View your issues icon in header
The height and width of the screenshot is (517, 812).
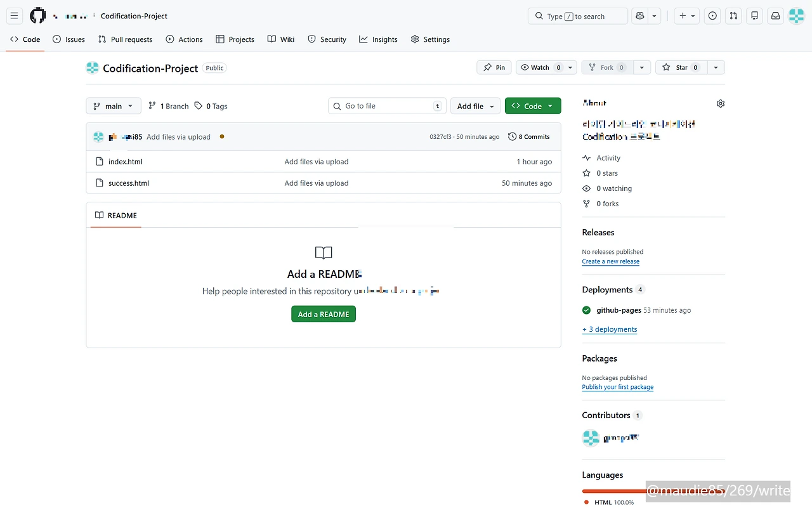(712, 16)
